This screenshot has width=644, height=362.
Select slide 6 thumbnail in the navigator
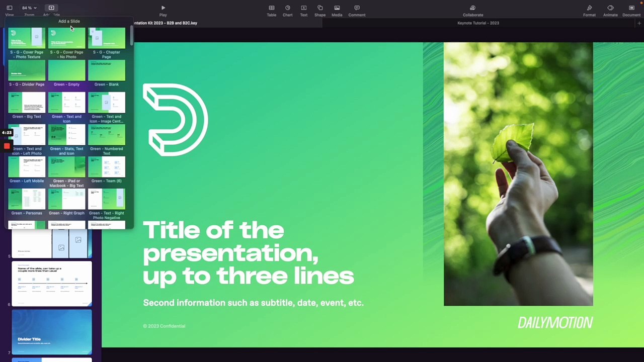pyautogui.click(x=52, y=284)
